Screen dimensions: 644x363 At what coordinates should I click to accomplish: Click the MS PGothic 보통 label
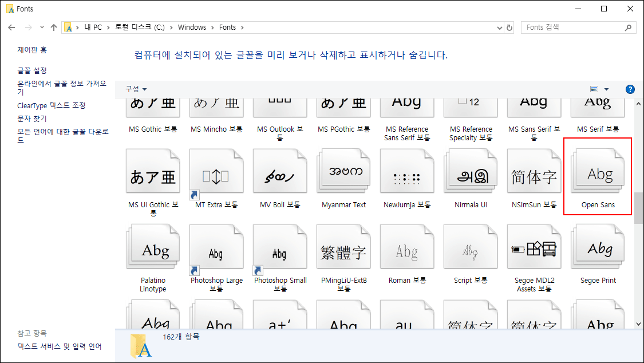pyautogui.click(x=344, y=129)
